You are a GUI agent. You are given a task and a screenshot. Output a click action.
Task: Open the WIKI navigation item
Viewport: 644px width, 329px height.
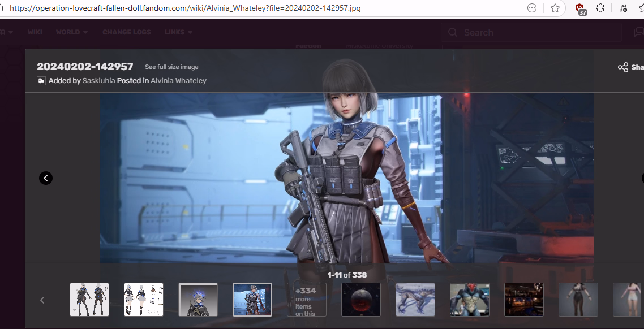(x=35, y=32)
